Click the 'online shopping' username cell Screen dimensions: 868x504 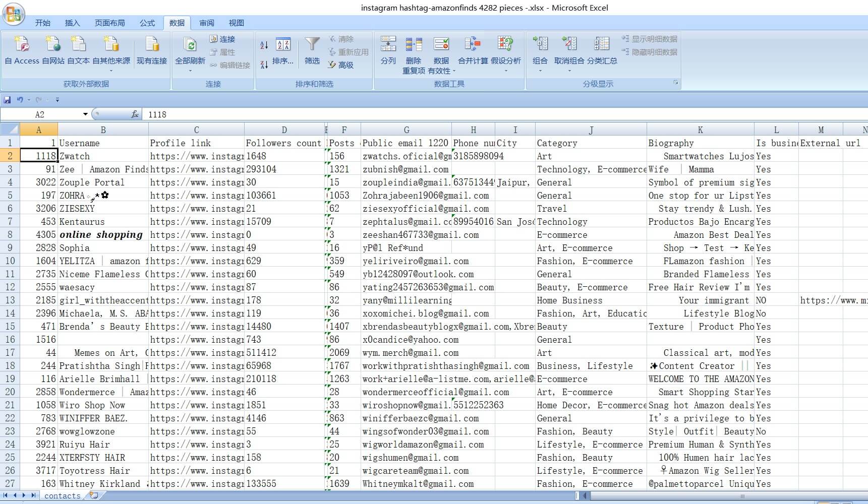(103, 235)
